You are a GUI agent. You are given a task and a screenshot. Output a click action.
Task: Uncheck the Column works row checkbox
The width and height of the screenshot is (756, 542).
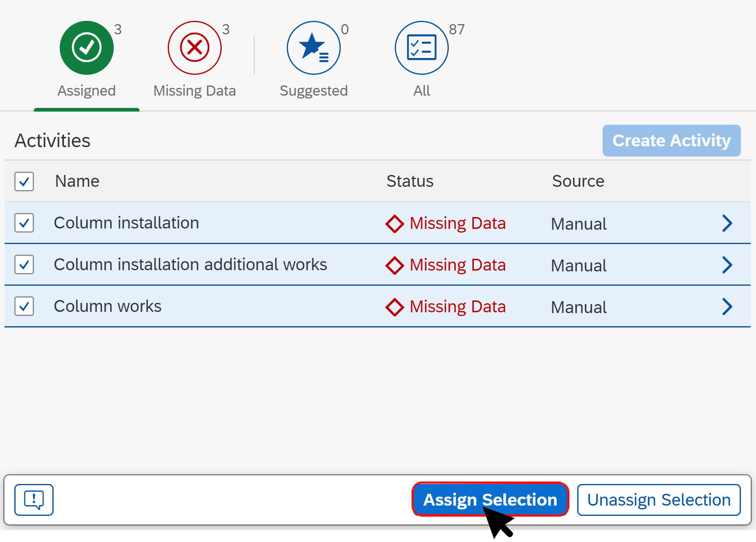point(24,306)
